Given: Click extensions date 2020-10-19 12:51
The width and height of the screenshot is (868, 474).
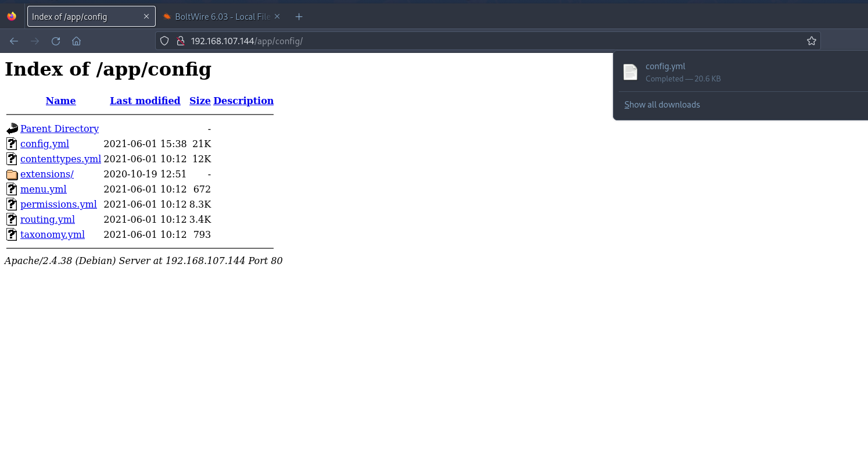Looking at the screenshot, I should (145, 174).
